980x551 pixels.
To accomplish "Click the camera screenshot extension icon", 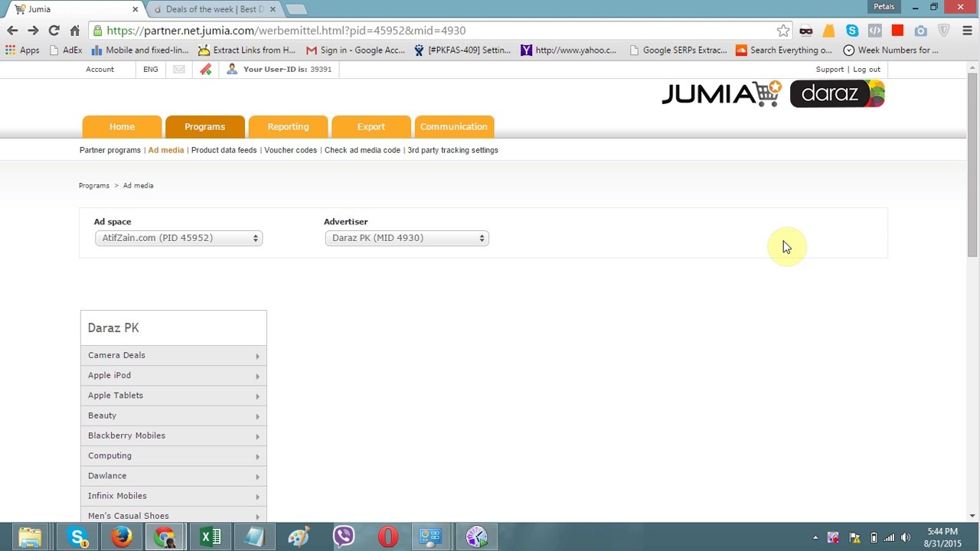I will 920,31.
